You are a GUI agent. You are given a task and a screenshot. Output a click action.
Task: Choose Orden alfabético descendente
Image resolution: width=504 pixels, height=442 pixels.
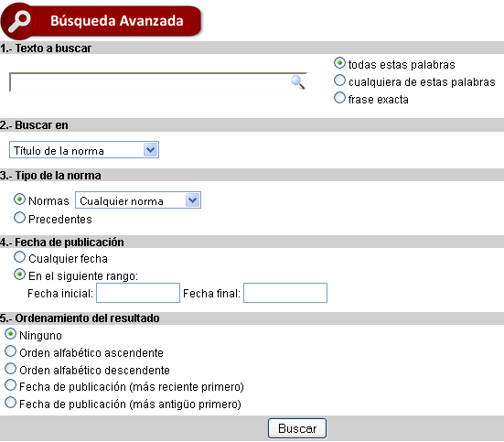tap(11, 369)
